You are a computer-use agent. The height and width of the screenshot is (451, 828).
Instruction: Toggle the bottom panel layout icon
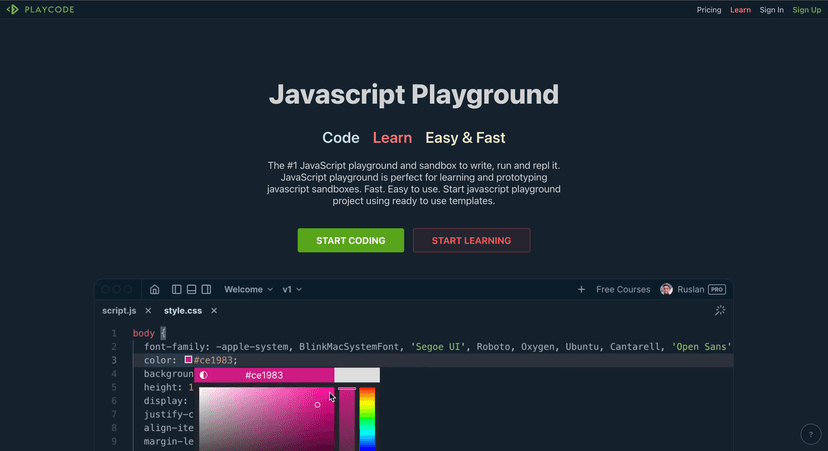point(191,289)
